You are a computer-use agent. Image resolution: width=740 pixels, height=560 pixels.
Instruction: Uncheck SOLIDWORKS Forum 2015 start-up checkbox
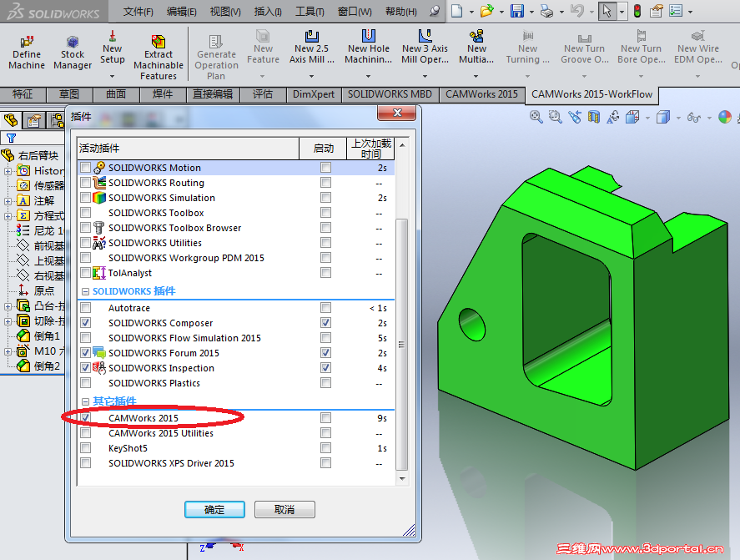tap(325, 353)
